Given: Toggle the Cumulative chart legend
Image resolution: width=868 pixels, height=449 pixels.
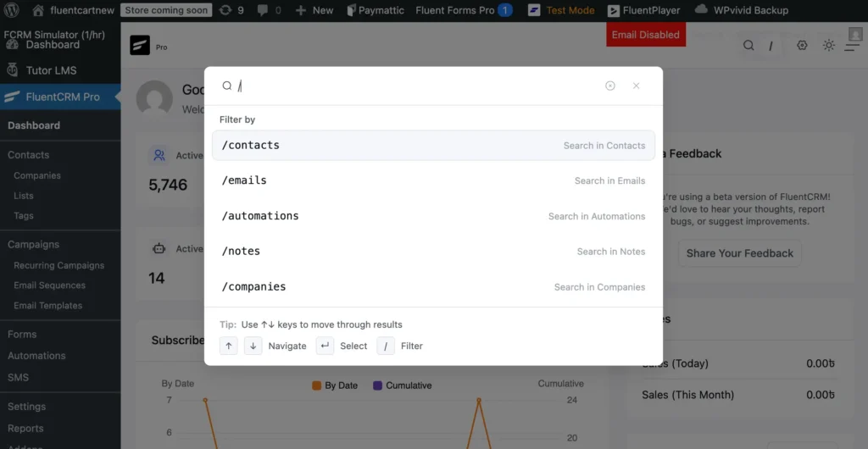Looking at the screenshot, I should pyautogui.click(x=403, y=385).
